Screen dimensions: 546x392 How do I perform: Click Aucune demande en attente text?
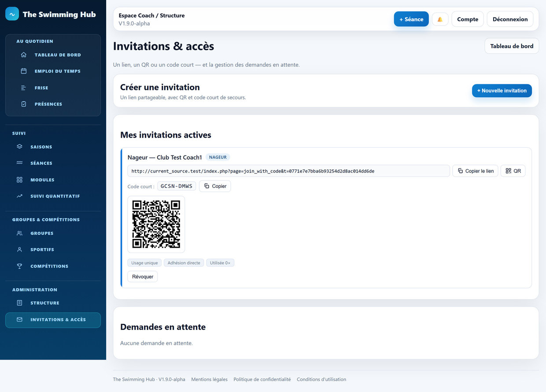(x=156, y=343)
